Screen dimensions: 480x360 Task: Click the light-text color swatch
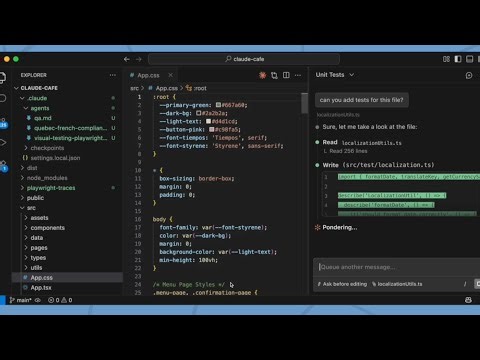tap(208, 121)
